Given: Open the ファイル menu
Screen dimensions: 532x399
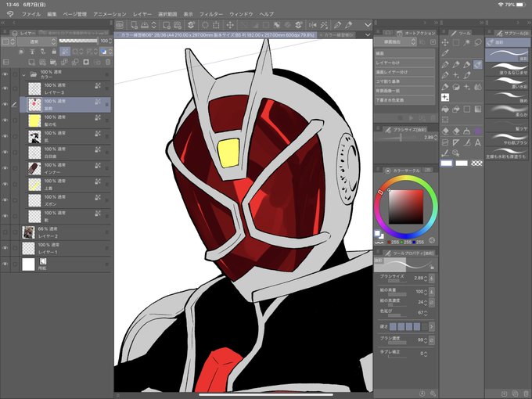Looking at the screenshot, I should click(x=31, y=14).
